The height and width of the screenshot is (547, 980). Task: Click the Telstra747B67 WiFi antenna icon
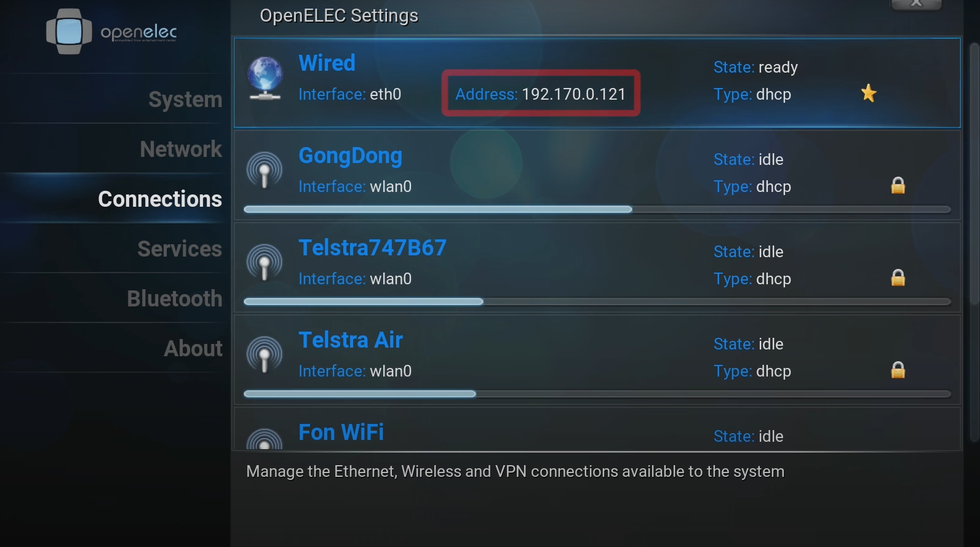[265, 262]
